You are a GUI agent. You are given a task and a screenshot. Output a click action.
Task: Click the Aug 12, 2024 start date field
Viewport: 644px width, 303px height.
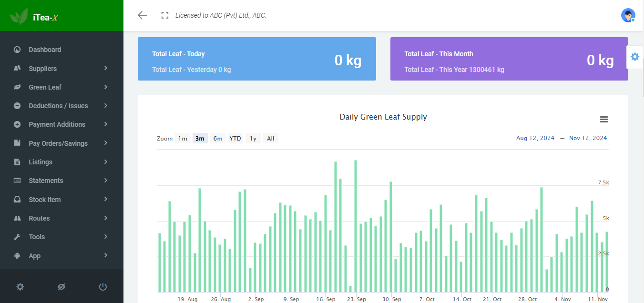click(535, 138)
